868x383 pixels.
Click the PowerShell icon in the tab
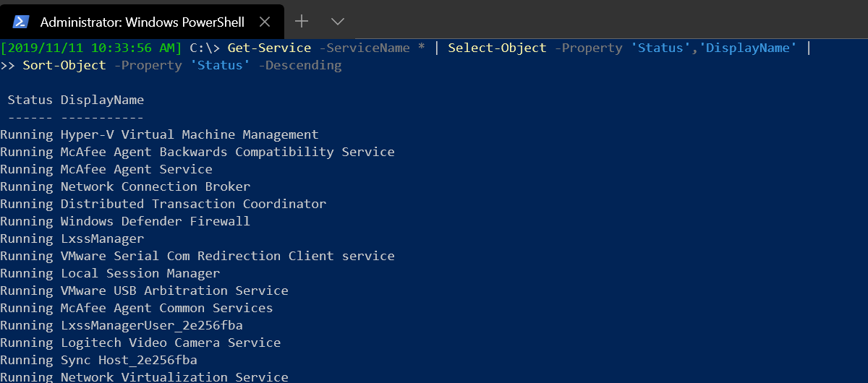coord(21,22)
